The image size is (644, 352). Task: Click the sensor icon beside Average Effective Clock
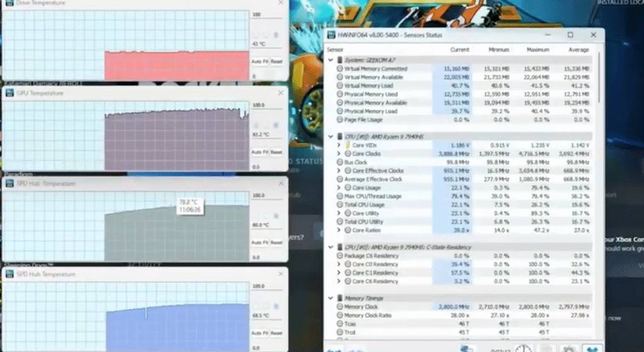click(340, 179)
